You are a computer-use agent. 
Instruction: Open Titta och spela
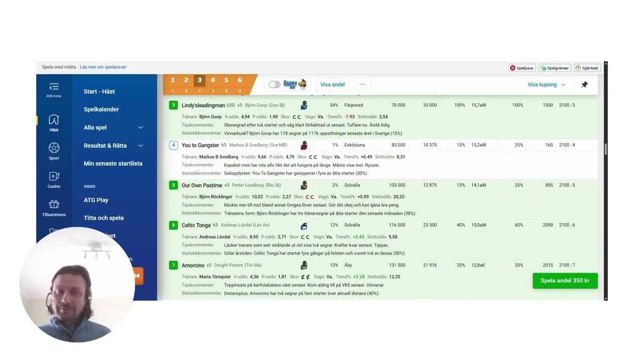(104, 218)
